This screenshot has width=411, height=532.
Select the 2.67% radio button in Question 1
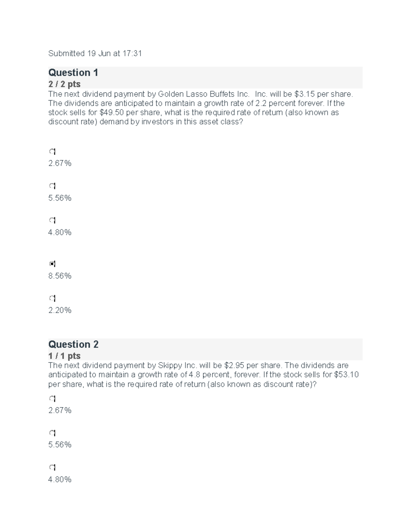point(52,151)
